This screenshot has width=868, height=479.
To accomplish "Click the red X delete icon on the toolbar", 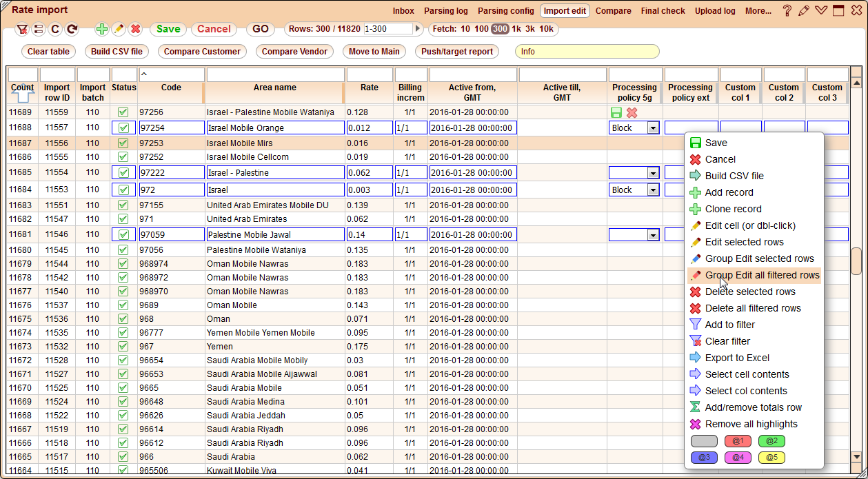I will tap(135, 30).
